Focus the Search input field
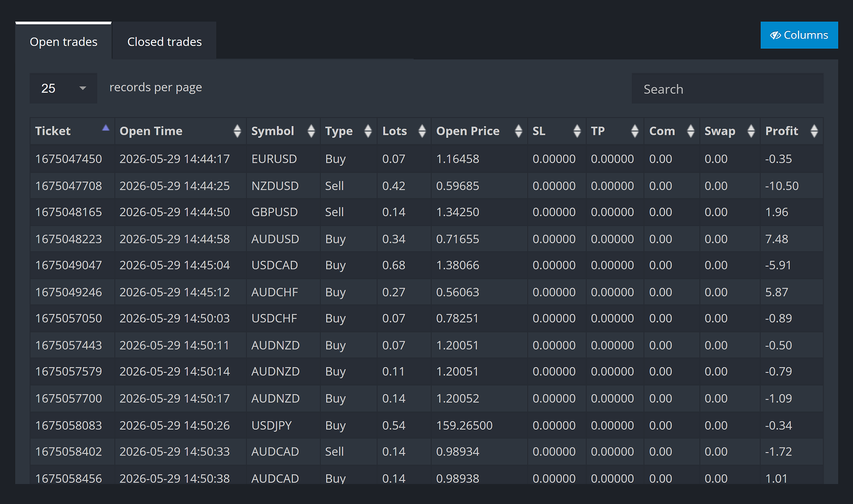Viewport: 853px width, 504px height. (x=727, y=88)
